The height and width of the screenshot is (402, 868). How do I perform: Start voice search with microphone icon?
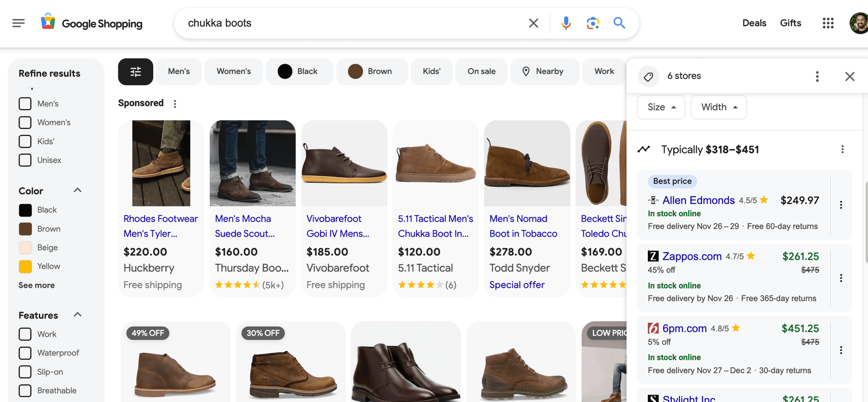click(566, 23)
